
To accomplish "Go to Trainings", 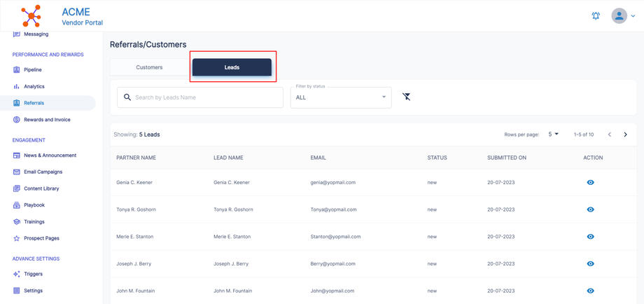I will [x=34, y=221].
